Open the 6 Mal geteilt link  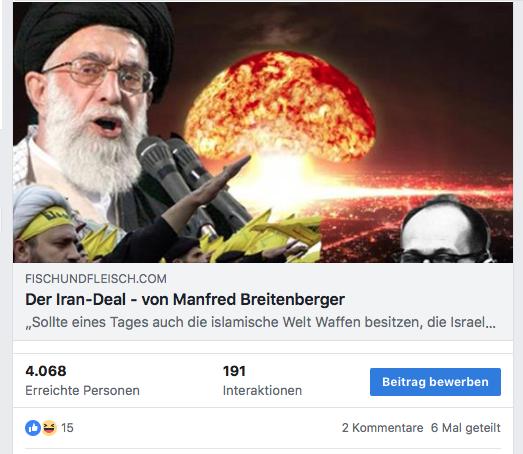coord(466,428)
